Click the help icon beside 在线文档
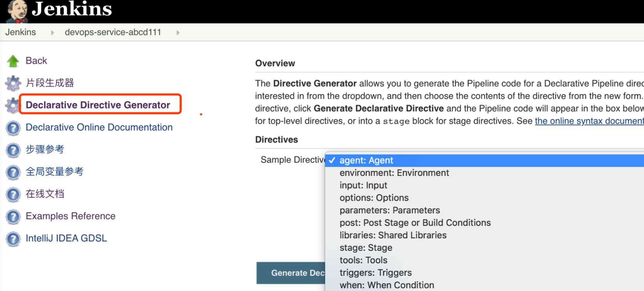The image size is (644, 291). click(13, 195)
